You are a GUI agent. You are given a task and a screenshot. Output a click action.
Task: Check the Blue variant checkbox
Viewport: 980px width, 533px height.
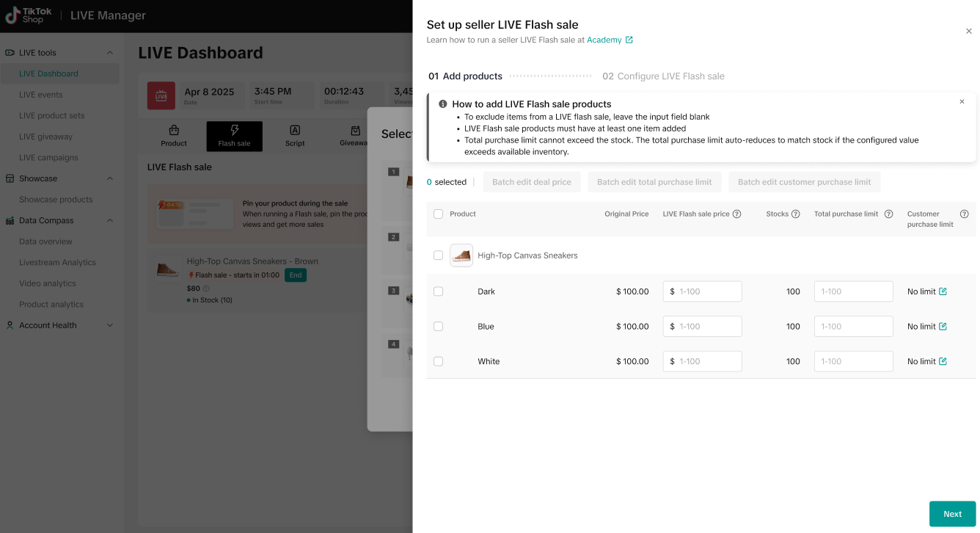(438, 327)
